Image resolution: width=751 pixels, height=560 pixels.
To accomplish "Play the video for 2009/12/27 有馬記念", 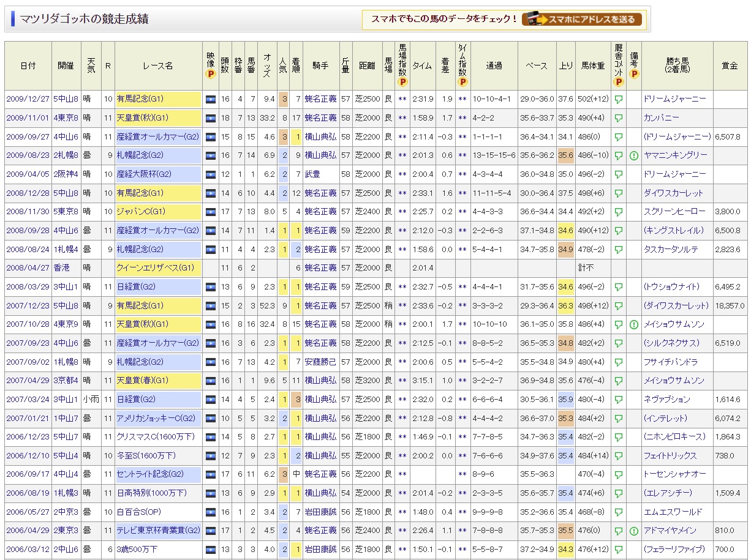I will coord(211,99).
